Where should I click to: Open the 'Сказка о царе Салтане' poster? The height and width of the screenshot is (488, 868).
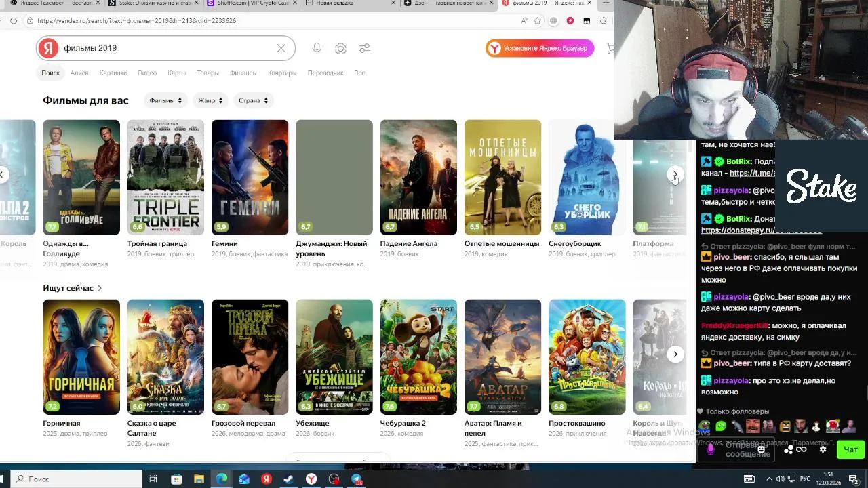(165, 357)
